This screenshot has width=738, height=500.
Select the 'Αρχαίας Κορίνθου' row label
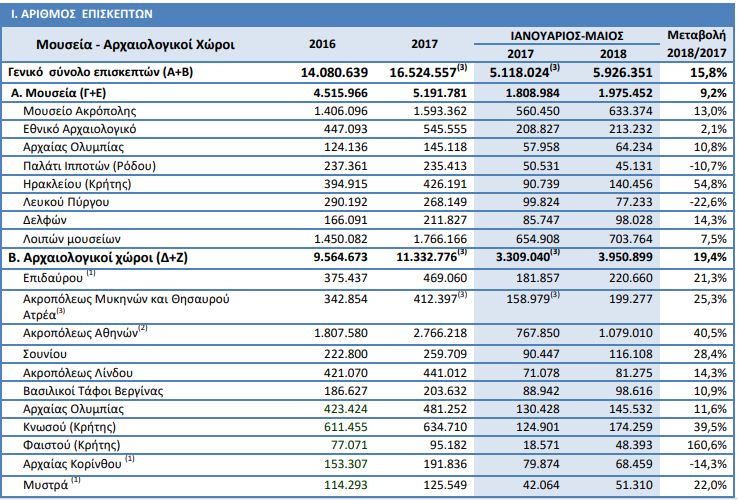coord(72,464)
